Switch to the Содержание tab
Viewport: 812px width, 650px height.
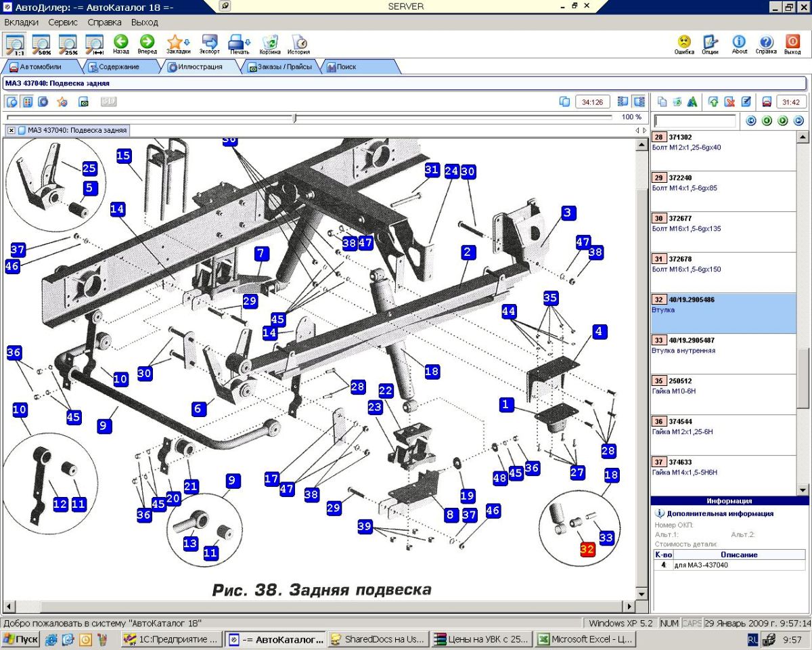coord(118,67)
